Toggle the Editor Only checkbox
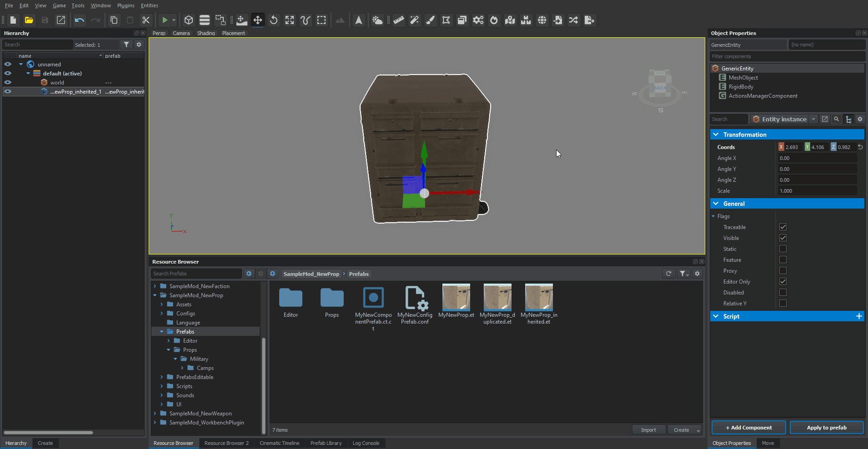Viewport: 868px width, 449px height. pos(783,282)
